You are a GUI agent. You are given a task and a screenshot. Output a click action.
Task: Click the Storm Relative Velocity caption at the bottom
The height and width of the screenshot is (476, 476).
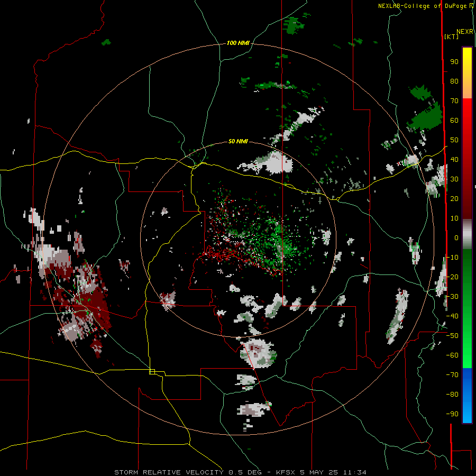tap(240, 472)
